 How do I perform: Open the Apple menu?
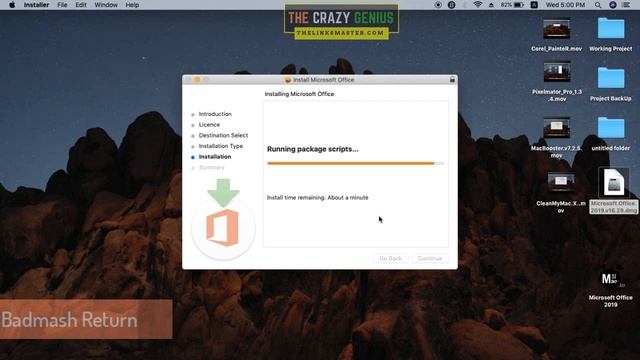(12, 5)
